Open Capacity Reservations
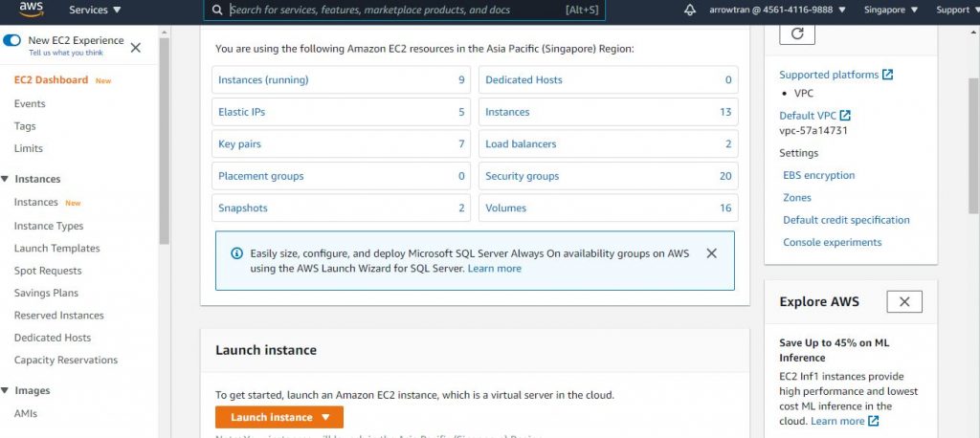 (66, 361)
